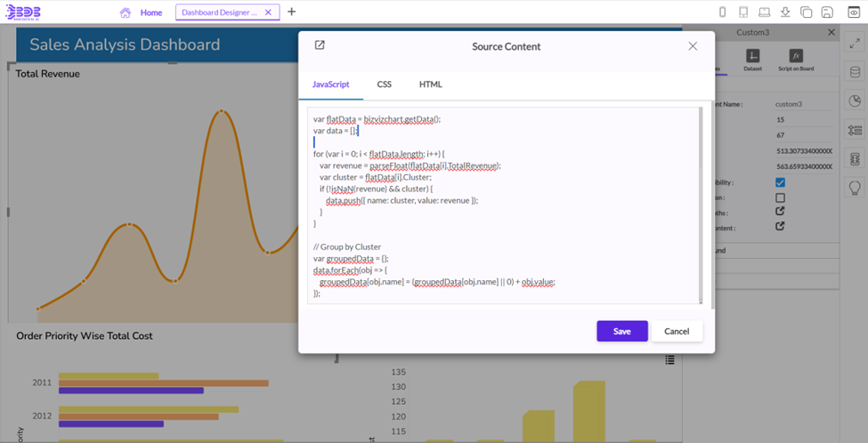This screenshot has width=868, height=443.
Task: Switch to the HTML tab
Action: click(430, 85)
